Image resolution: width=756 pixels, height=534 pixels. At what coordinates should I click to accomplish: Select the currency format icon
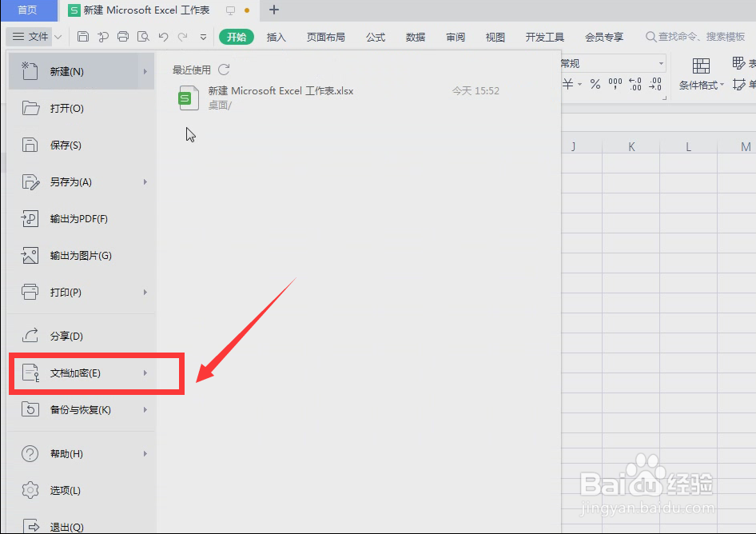pos(567,84)
